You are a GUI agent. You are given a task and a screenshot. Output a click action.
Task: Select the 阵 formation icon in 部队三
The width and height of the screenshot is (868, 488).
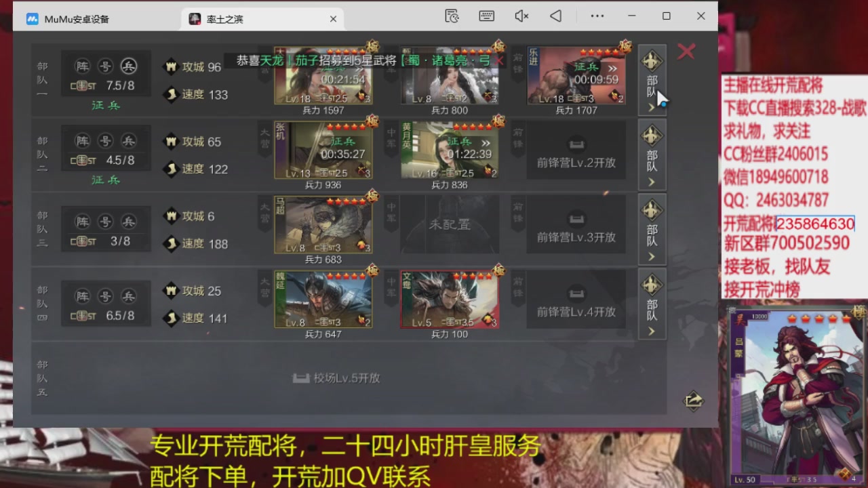(83, 222)
